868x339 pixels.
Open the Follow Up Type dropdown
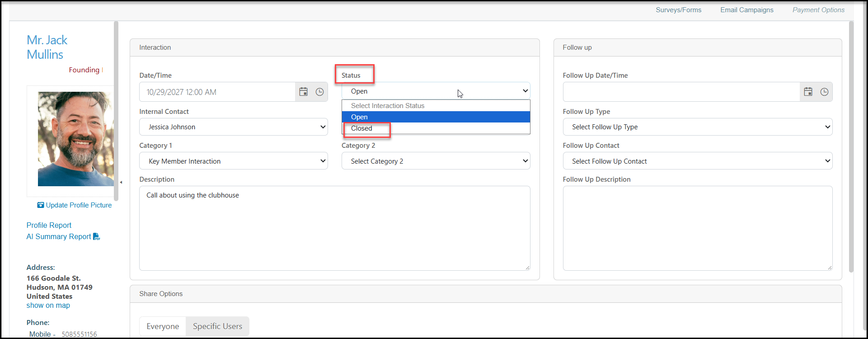pyautogui.click(x=698, y=127)
